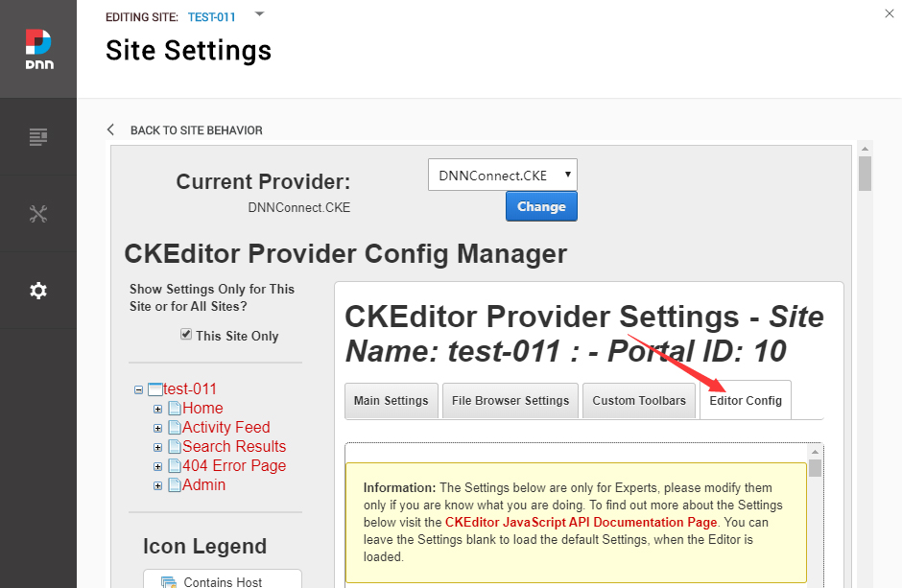The height and width of the screenshot is (588, 902).
Task: Collapse the test-011 root tree node
Action: [x=139, y=390]
